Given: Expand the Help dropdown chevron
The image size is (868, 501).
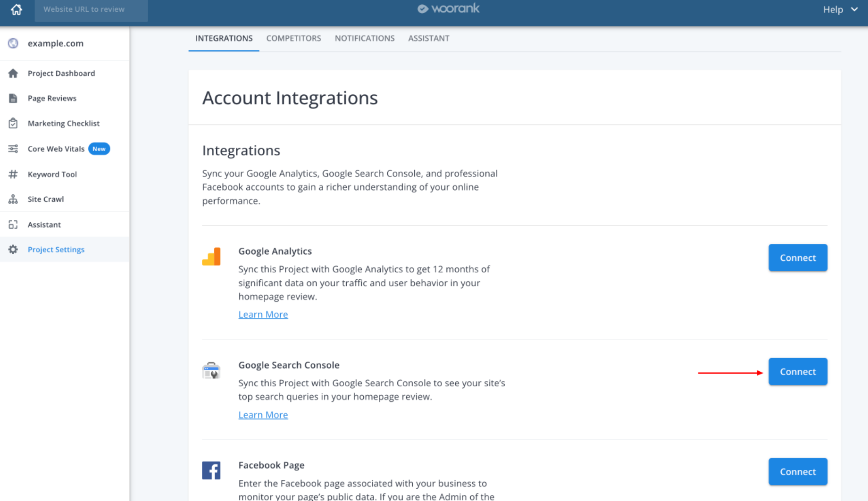Looking at the screenshot, I should click(x=854, y=9).
